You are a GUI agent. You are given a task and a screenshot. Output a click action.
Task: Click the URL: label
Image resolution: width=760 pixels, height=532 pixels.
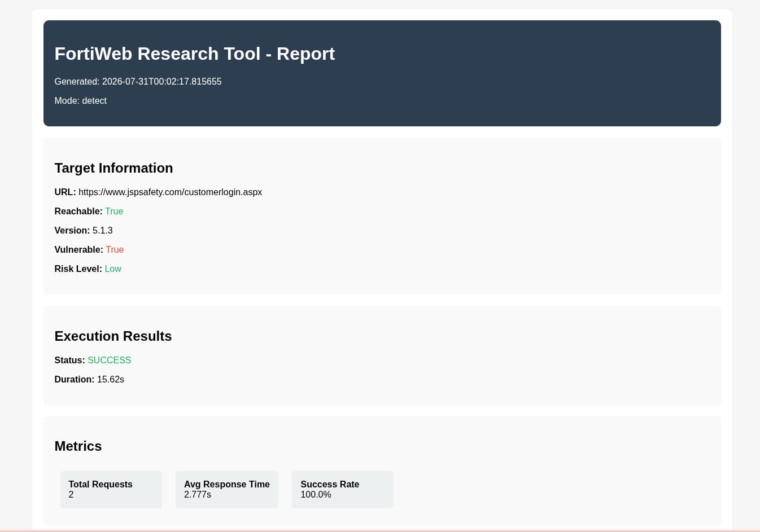(65, 192)
